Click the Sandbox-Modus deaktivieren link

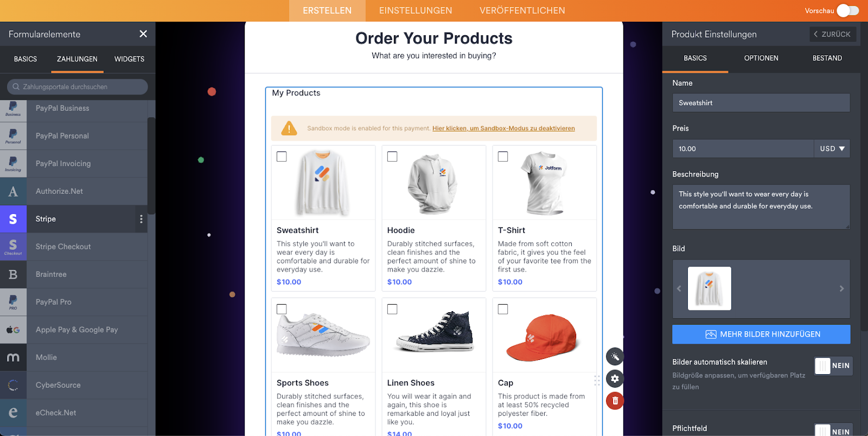pos(503,128)
